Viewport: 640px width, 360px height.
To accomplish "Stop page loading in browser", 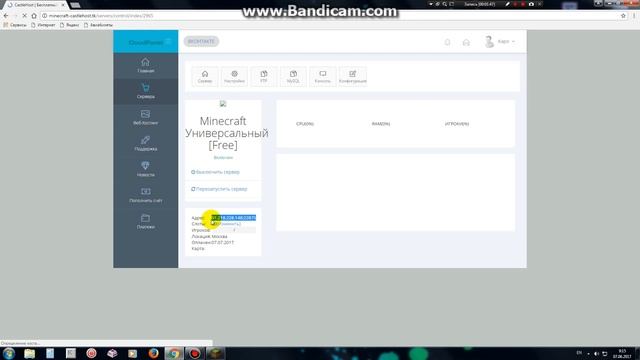I will [x=24, y=16].
